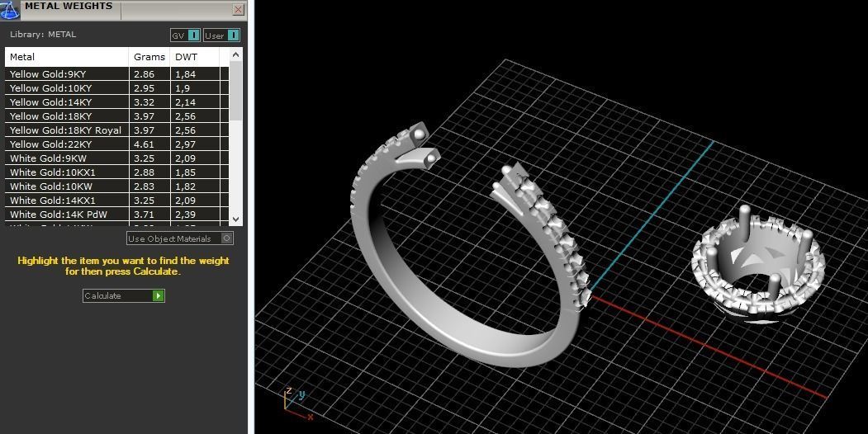The height and width of the screenshot is (434, 868).
Task: Enable Use Object Materials option
Action: [180, 238]
